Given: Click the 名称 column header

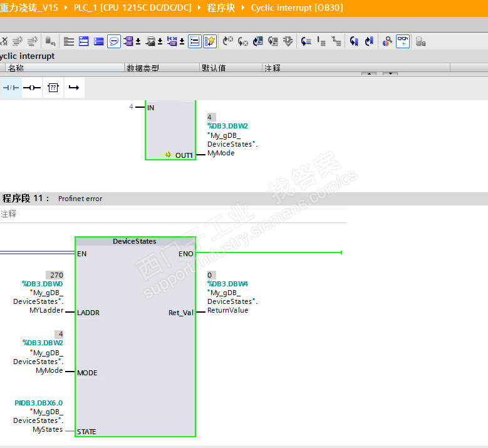Looking at the screenshot, I should tap(65, 68).
